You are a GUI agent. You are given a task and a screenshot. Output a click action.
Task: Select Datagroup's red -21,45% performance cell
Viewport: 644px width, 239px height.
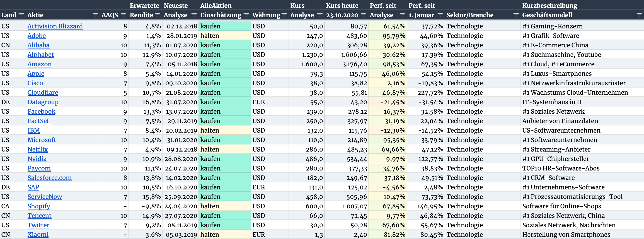coord(388,102)
